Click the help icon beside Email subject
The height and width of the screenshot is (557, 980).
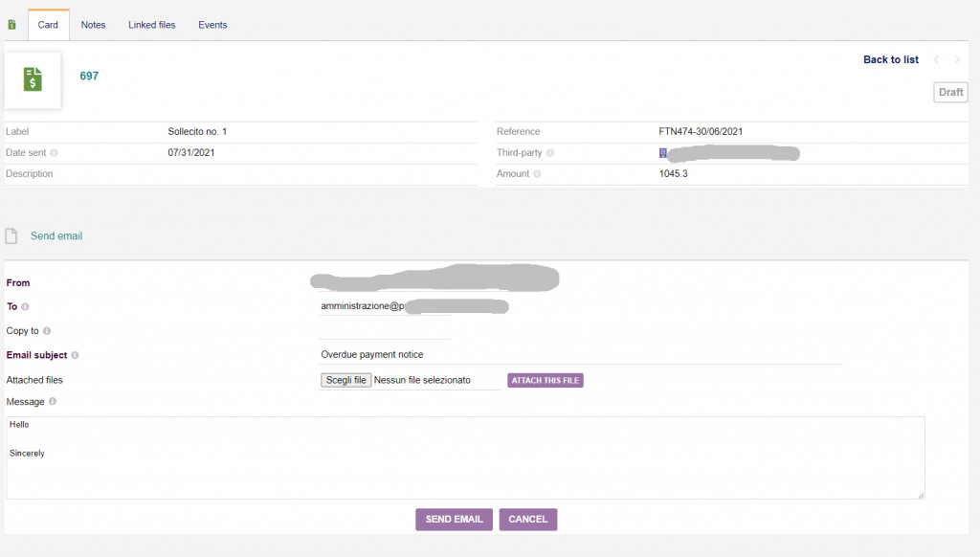click(75, 356)
